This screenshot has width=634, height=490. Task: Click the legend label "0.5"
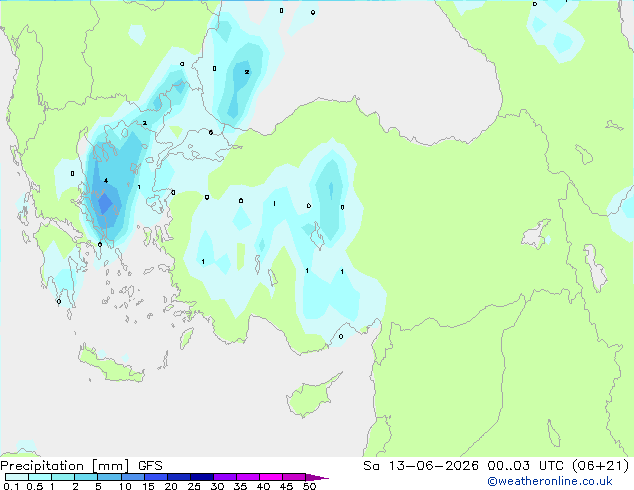(x=35, y=486)
